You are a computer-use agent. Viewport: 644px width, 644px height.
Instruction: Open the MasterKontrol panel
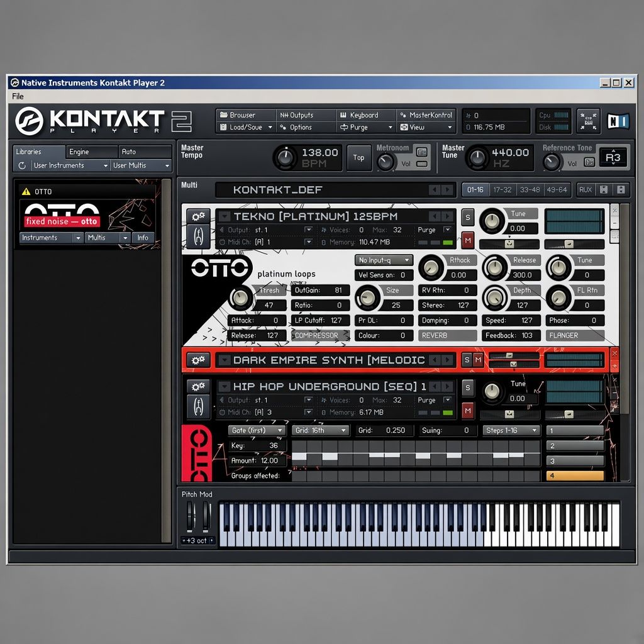pyautogui.click(x=426, y=115)
